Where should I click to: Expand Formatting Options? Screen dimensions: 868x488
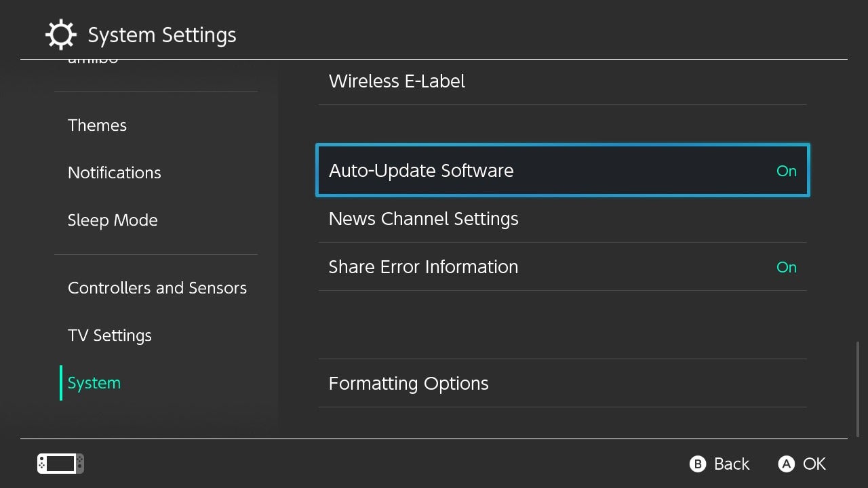(x=409, y=384)
